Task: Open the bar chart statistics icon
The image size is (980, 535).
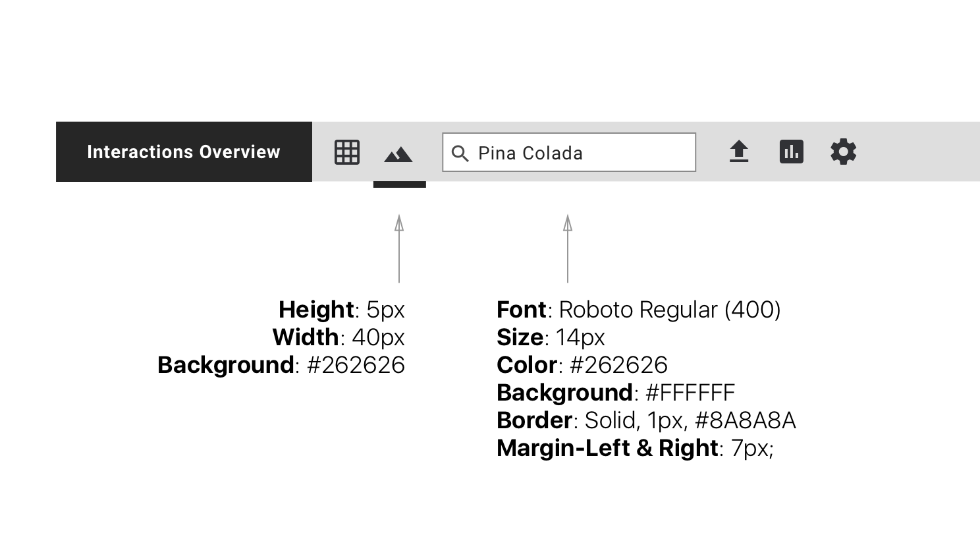Action: point(791,152)
